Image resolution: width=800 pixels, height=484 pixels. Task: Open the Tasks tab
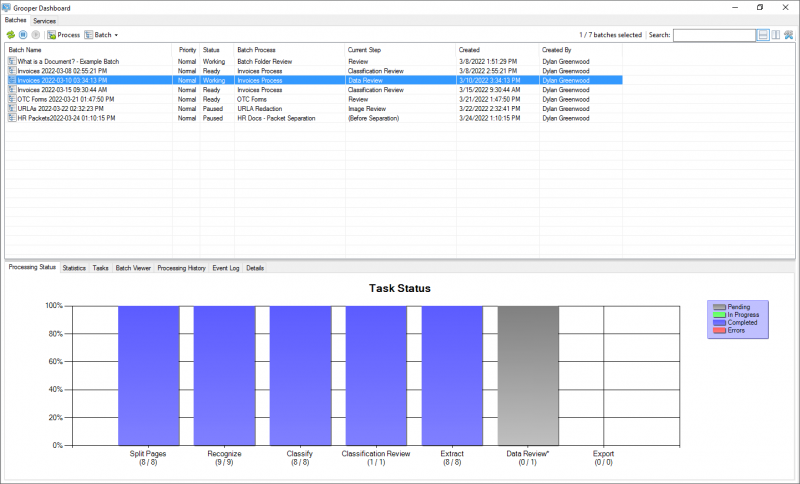click(101, 268)
